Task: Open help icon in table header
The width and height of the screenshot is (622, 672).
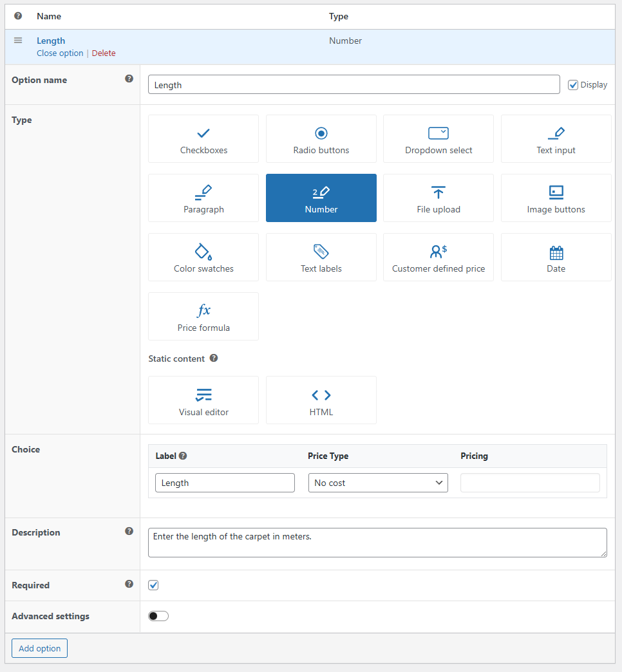Action: [x=18, y=16]
